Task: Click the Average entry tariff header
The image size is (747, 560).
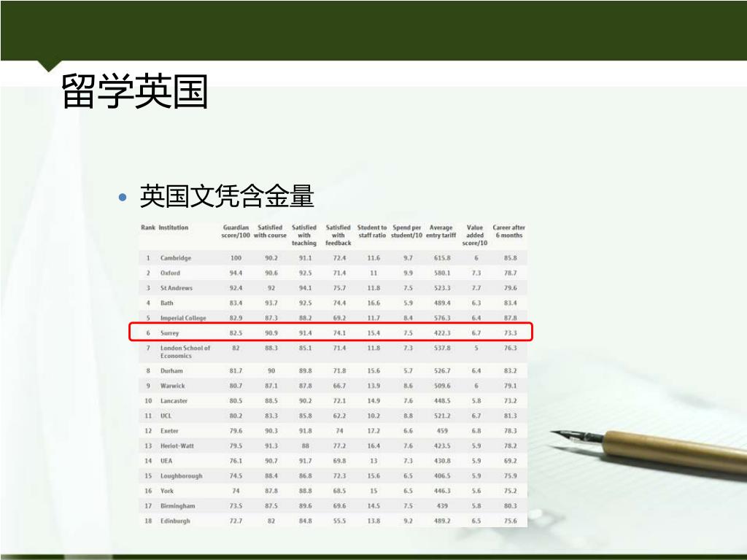Action: tap(441, 231)
